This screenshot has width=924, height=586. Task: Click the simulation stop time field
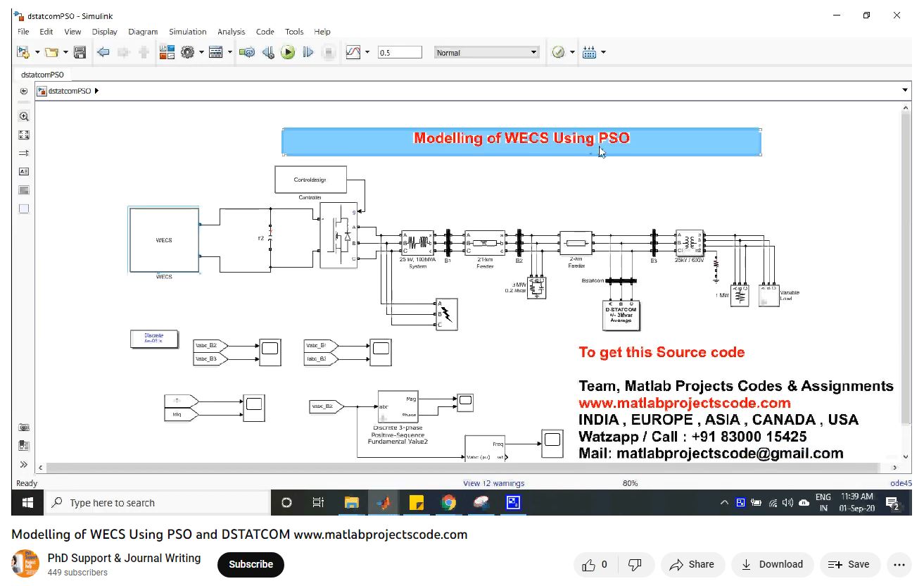tap(400, 52)
